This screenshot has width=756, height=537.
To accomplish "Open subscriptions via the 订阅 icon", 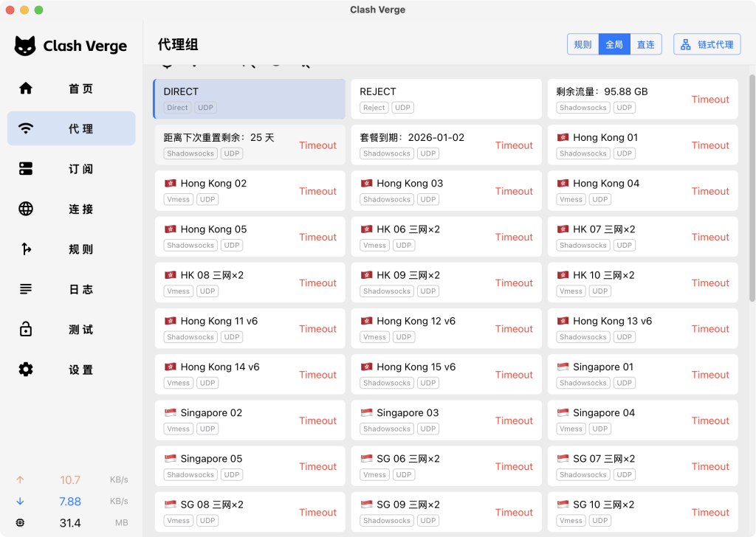I will click(x=25, y=168).
